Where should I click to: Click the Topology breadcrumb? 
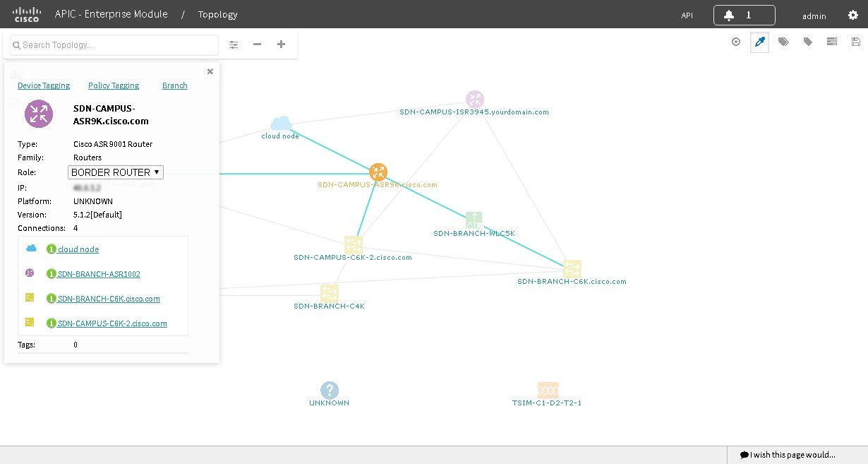217,14
